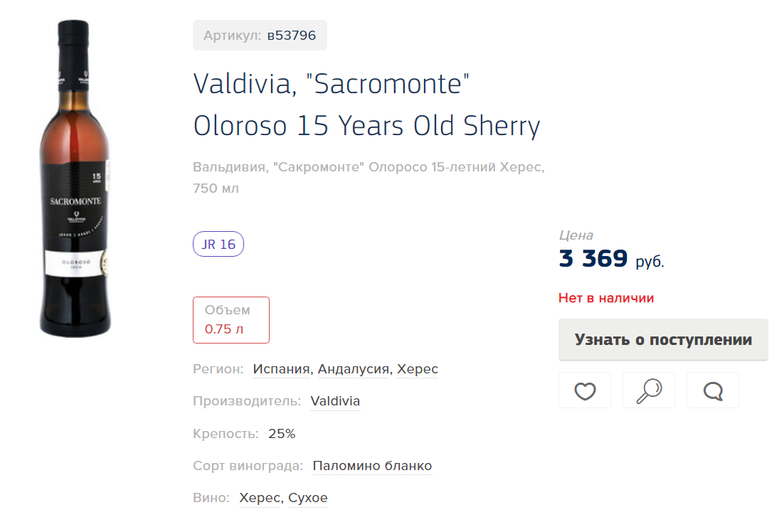Click the article number в53796
Viewport: 784px width, 532px height.
[x=292, y=36]
